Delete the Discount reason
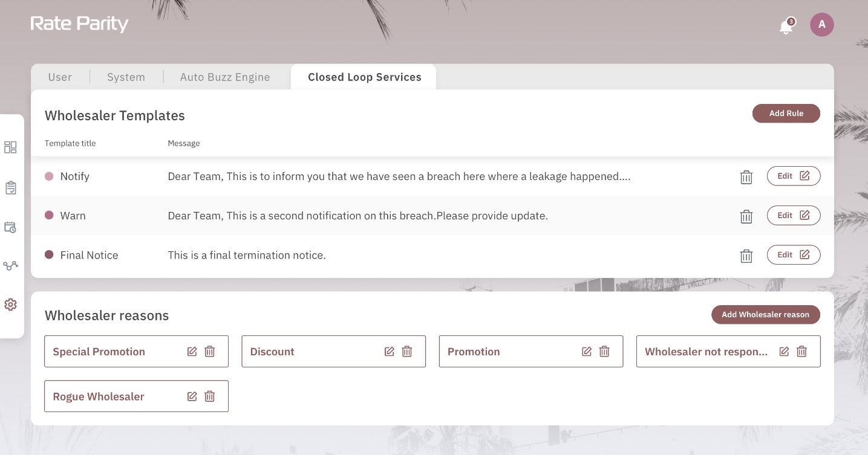Screen dimensions: 868x455 click(407, 352)
